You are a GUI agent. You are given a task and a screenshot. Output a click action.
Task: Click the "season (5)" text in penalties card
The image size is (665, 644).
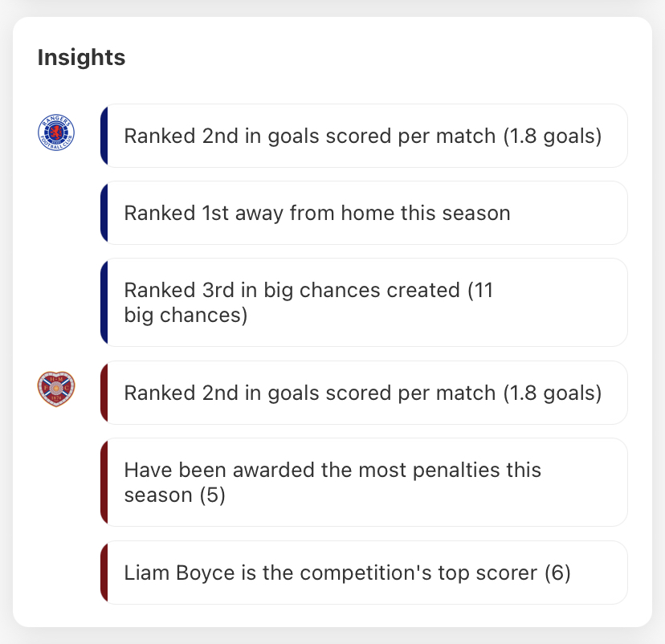[x=175, y=495]
